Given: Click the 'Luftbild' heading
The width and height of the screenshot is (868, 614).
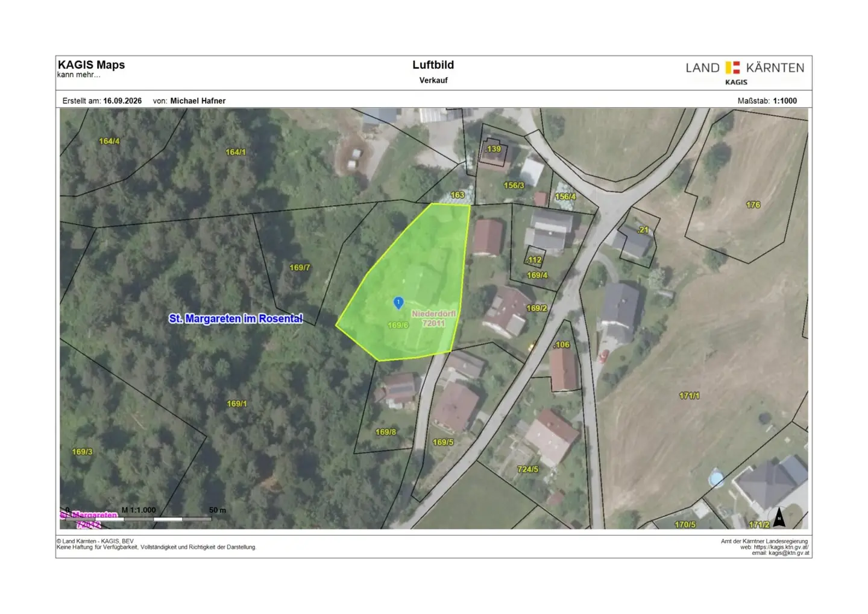Looking at the screenshot, I should (433, 65).
